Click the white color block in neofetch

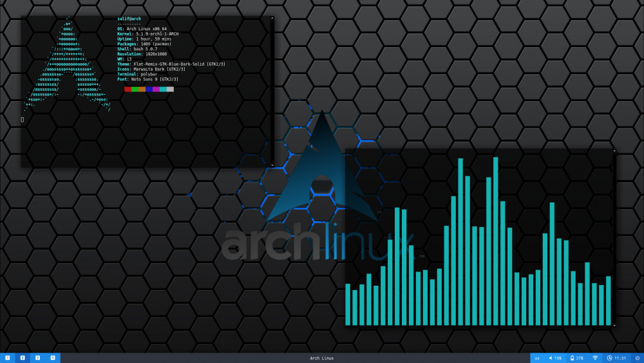click(170, 89)
